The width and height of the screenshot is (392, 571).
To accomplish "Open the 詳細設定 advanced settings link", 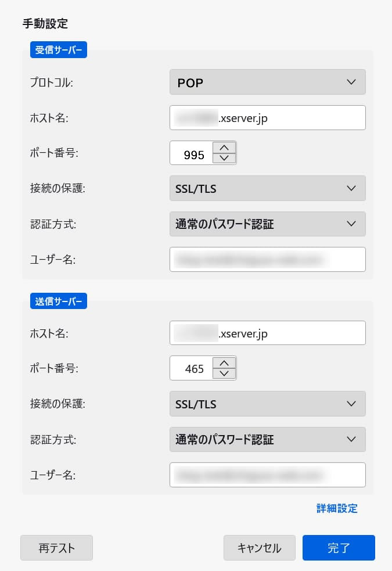I will click(x=337, y=509).
